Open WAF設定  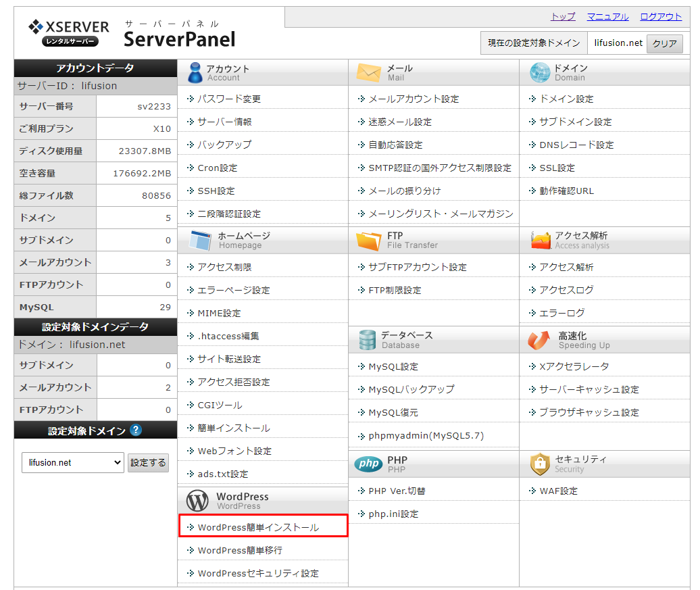coord(559,491)
